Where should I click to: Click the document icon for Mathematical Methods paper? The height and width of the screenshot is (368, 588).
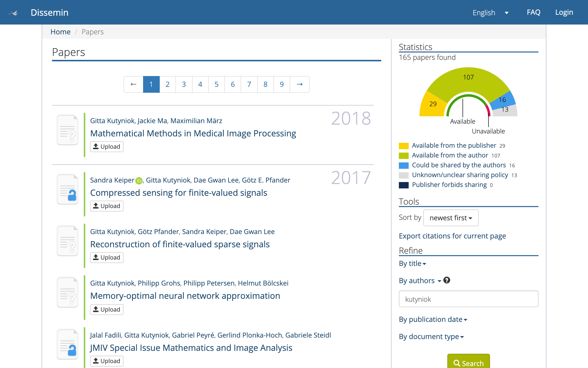click(x=68, y=130)
